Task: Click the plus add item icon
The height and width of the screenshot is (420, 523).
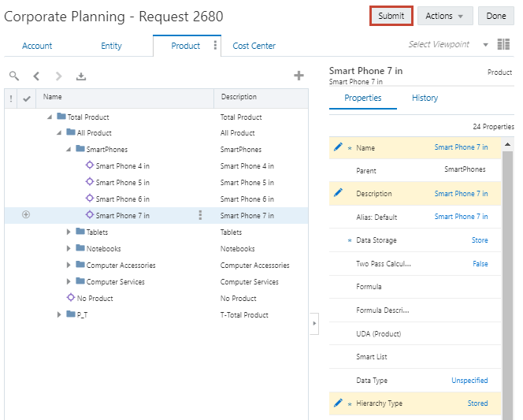Action: (x=299, y=76)
